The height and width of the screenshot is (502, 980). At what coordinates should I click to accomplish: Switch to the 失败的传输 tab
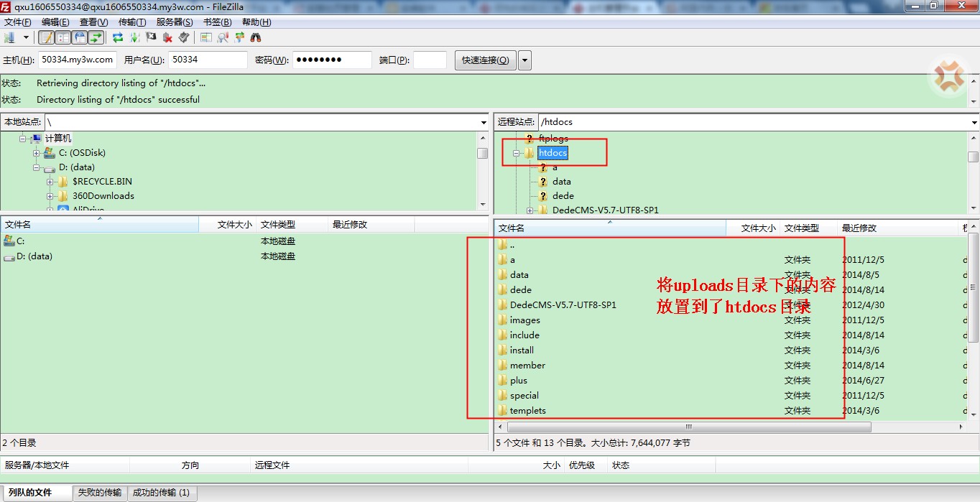(x=100, y=493)
